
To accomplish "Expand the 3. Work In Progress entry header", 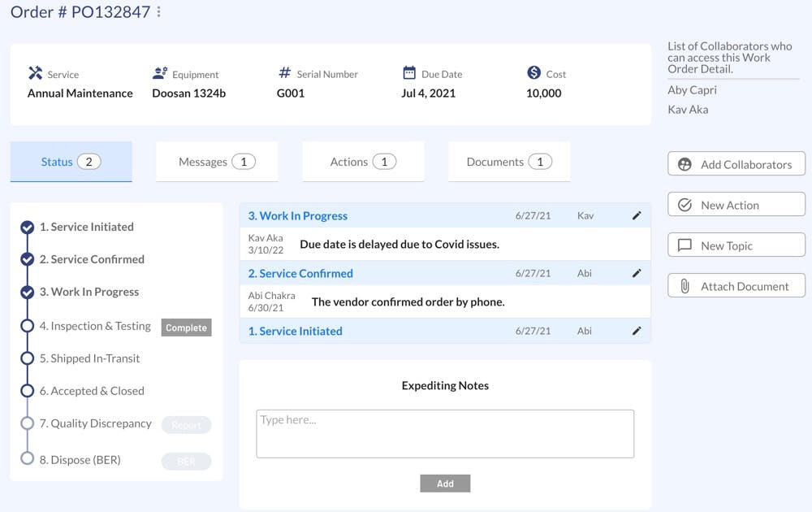I will pos(297,216).
